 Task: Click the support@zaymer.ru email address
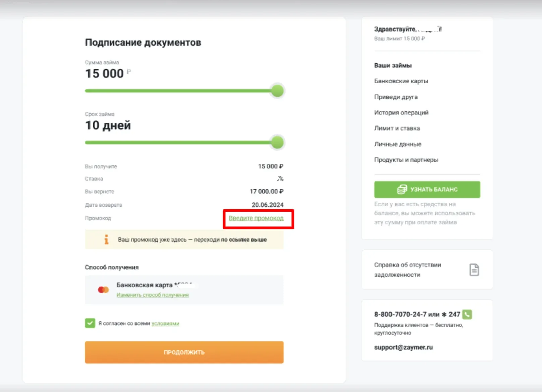(403, 347)
